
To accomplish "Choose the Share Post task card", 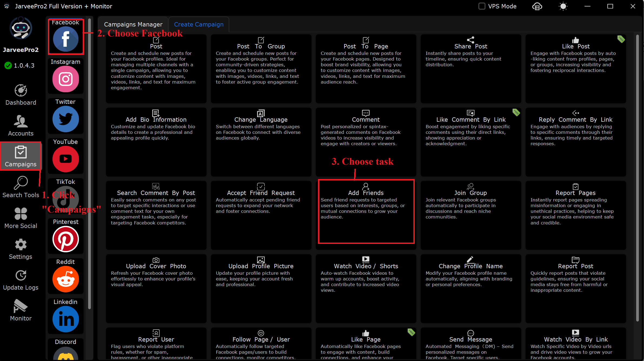I will click(x=471, y=69).
